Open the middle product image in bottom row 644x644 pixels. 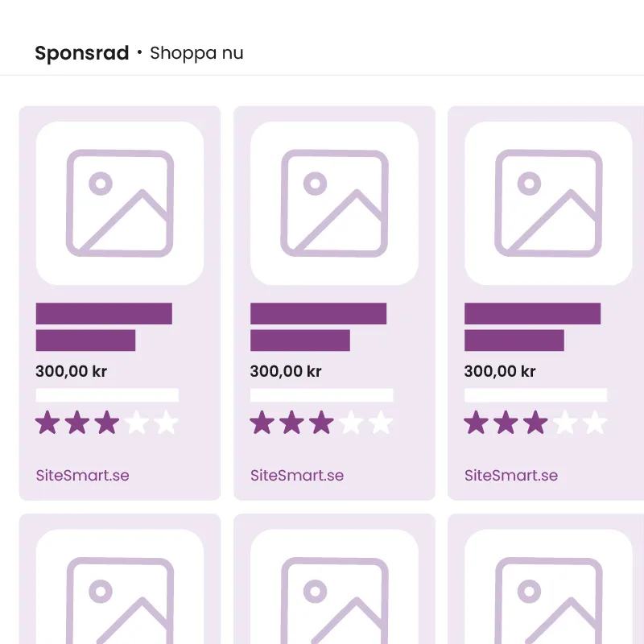pyautogui.click(x=334, y=587)
